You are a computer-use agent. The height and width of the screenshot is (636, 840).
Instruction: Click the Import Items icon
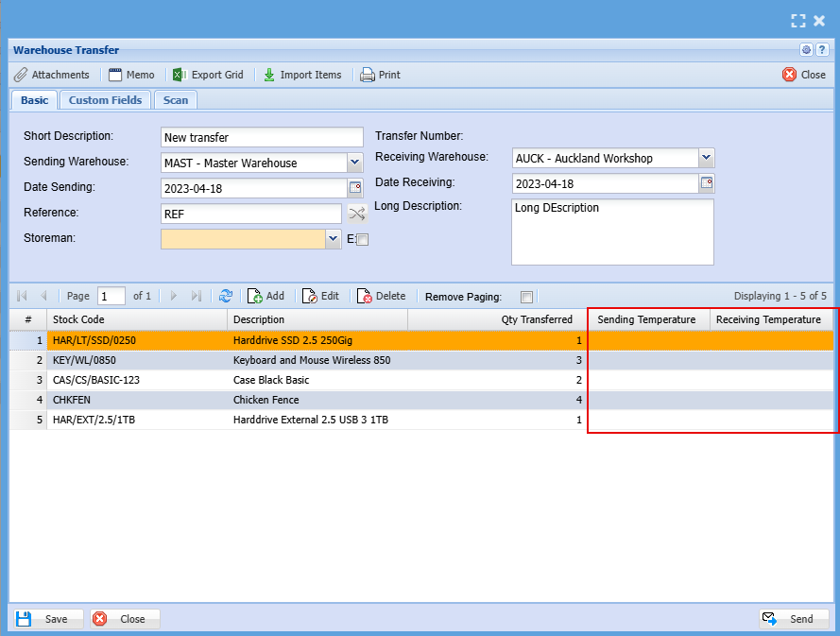tap(269, 75)
